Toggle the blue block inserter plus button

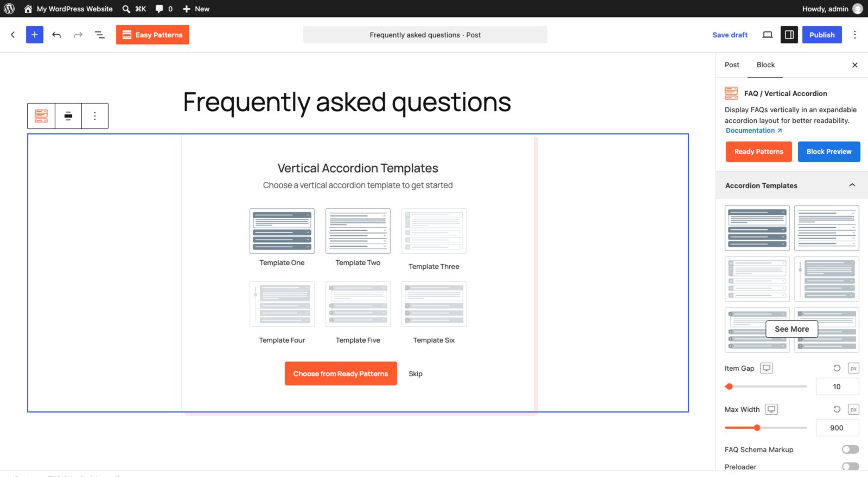point(35,35)
